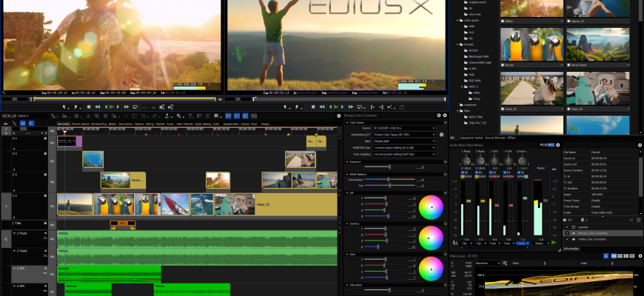Select the Parrots thumbnail in the bin
644x296 pixels.
tap(531, 44)
